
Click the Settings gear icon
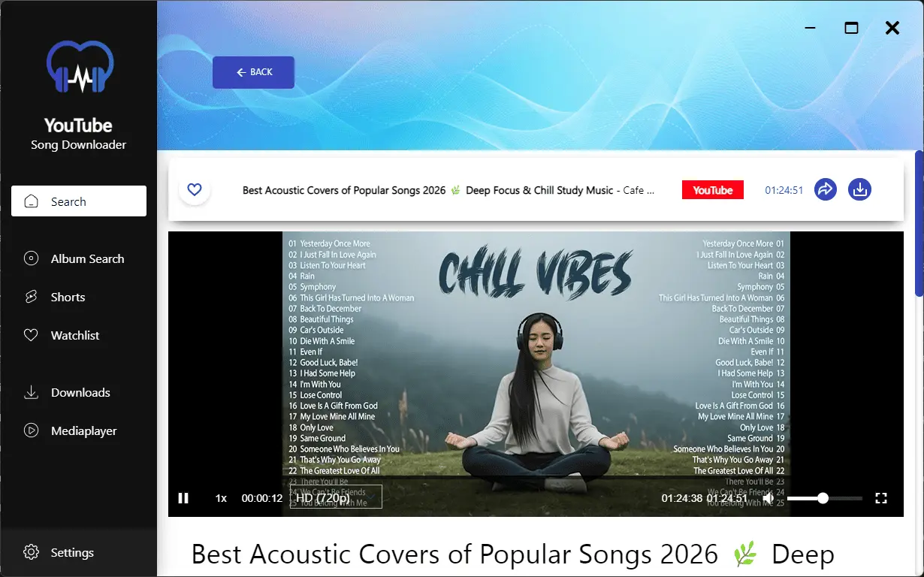coord(31,552)
